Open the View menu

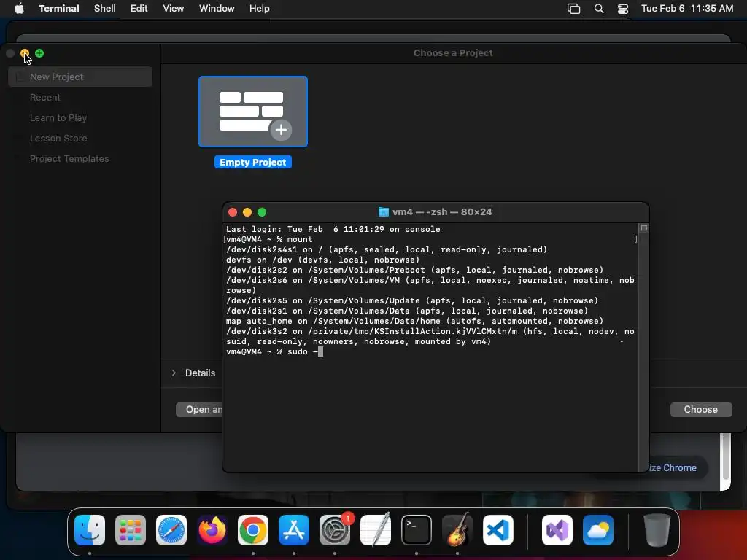click(174, 8)
